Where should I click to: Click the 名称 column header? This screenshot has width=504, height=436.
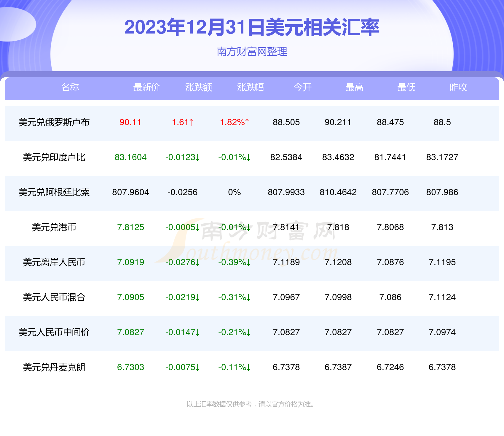pos(70,87)
